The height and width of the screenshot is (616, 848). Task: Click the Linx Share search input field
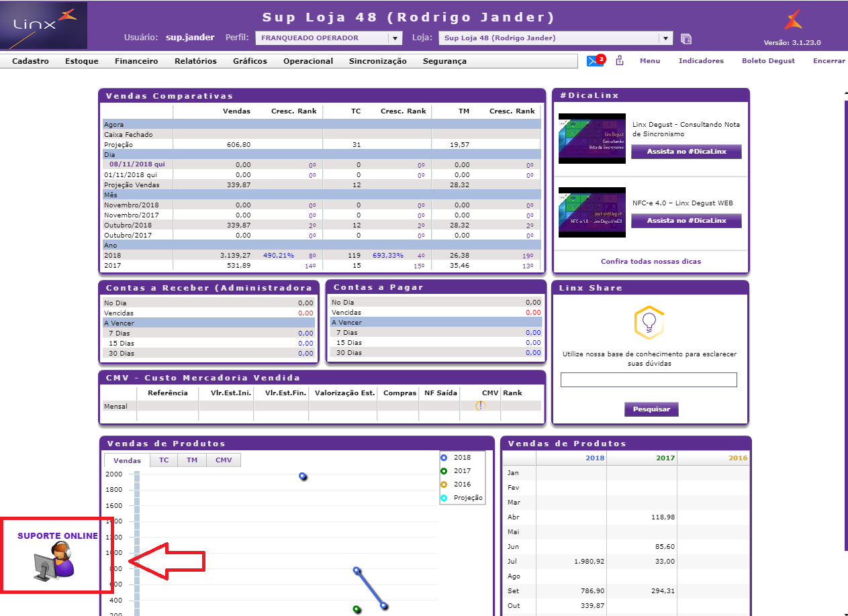pos(649,380)
